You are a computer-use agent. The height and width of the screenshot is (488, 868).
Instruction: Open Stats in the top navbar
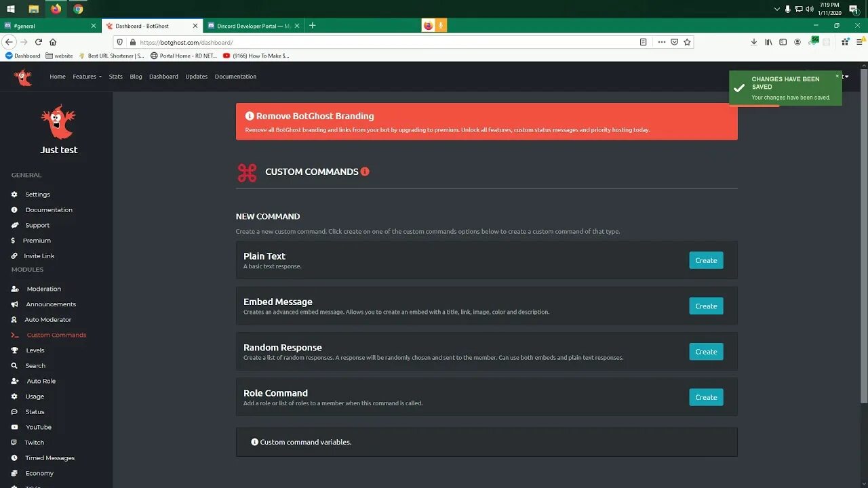coord(116,77)
